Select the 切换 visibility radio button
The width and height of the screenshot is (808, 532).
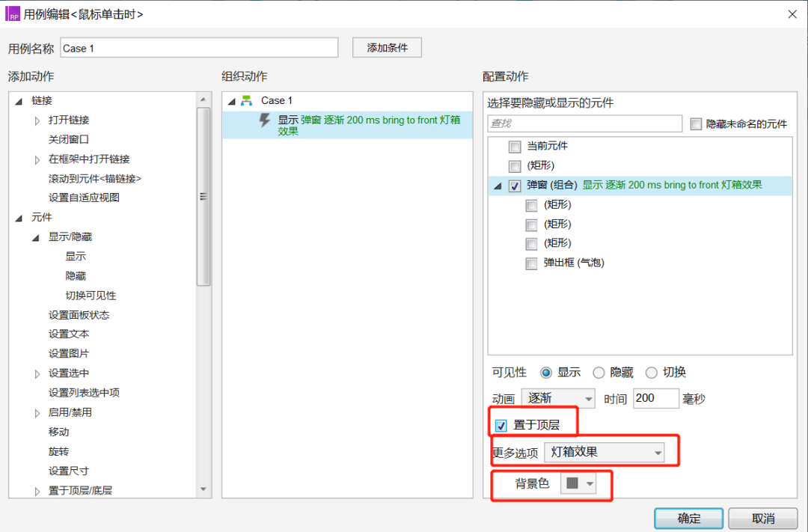pos(652,373)
